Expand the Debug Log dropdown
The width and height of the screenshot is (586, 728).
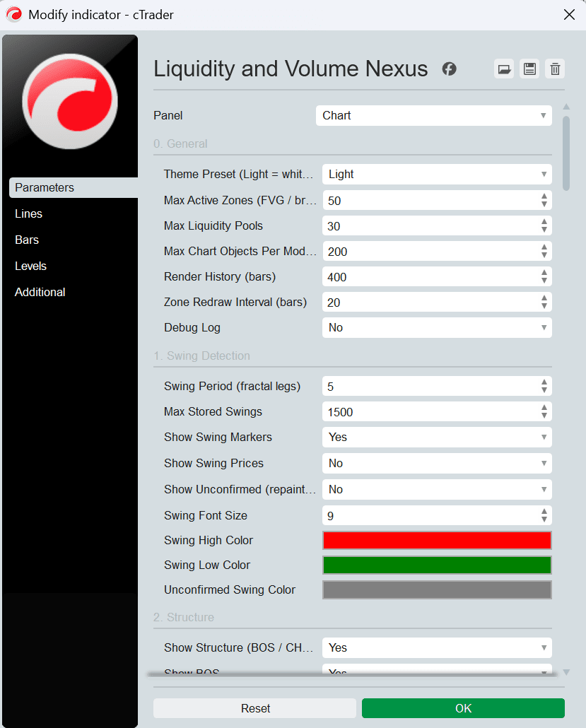437,328
